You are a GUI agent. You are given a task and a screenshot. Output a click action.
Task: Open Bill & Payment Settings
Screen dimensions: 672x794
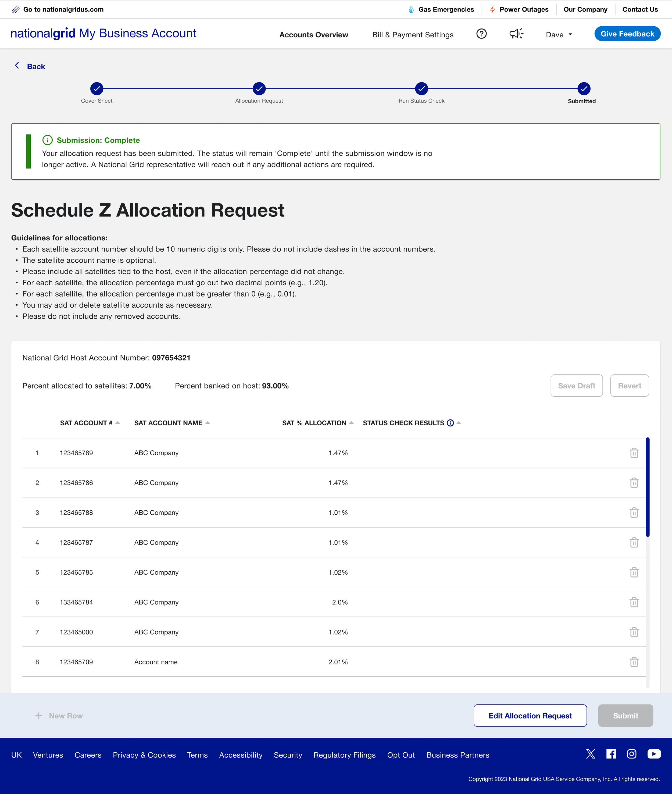(413, 35)
